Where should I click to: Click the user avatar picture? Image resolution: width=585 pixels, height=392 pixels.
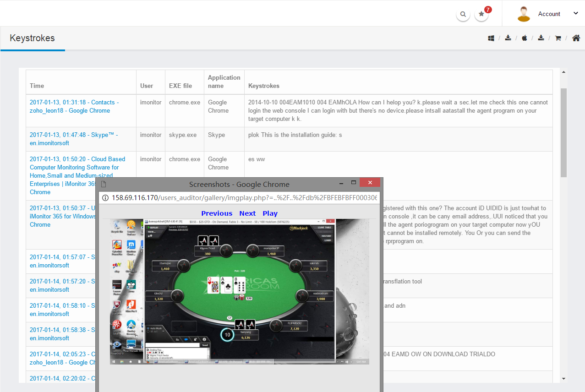click(523, 14)
